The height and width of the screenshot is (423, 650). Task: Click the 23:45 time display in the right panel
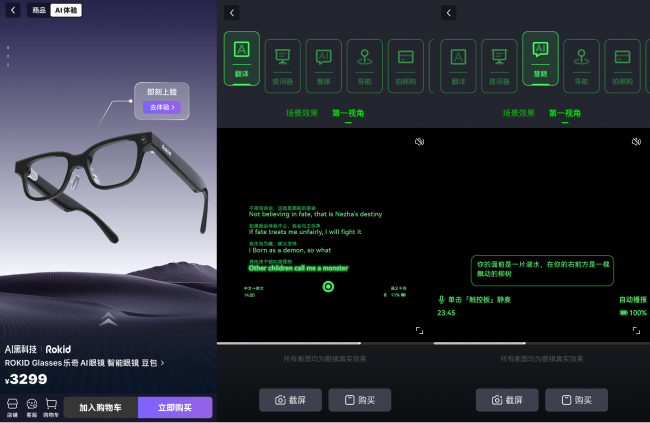(x=446, y=313)
